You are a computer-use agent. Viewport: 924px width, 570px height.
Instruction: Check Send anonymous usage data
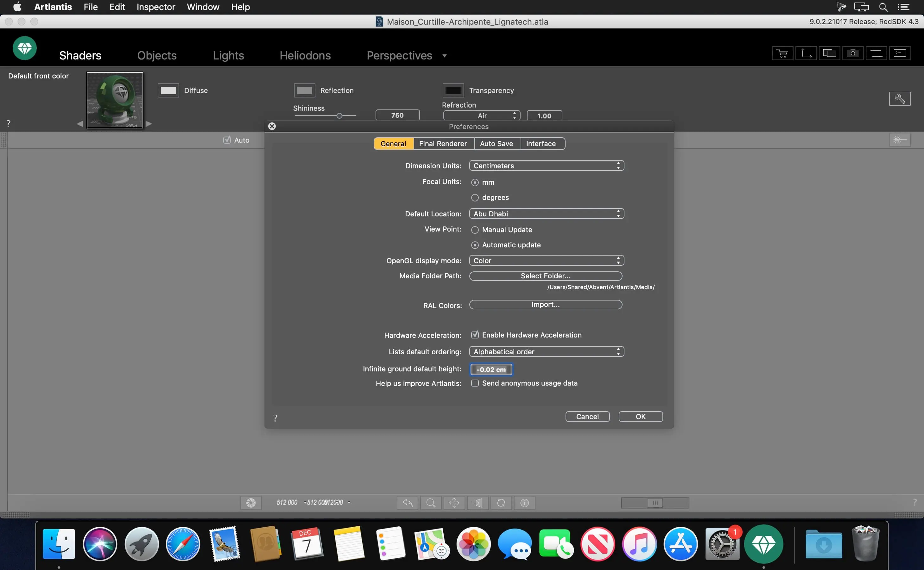[x=475, y=383]
